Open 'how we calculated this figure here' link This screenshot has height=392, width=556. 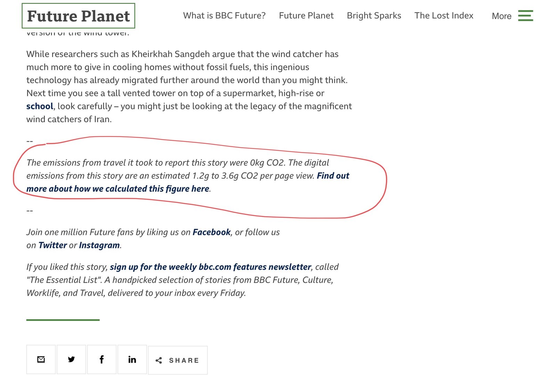click(142, 189)
